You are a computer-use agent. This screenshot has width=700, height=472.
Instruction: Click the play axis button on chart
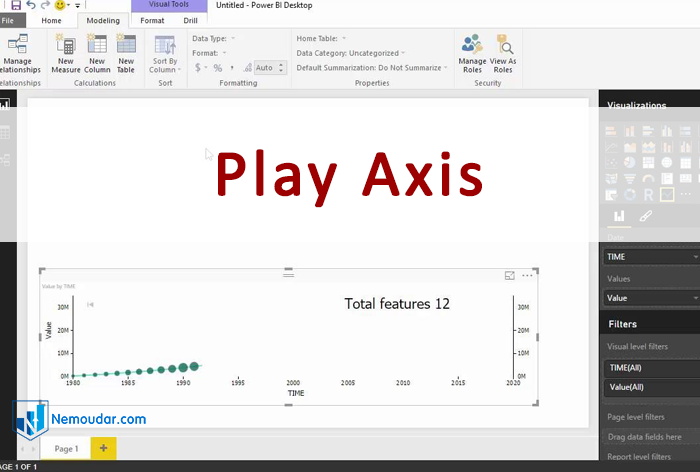[90, 304]
